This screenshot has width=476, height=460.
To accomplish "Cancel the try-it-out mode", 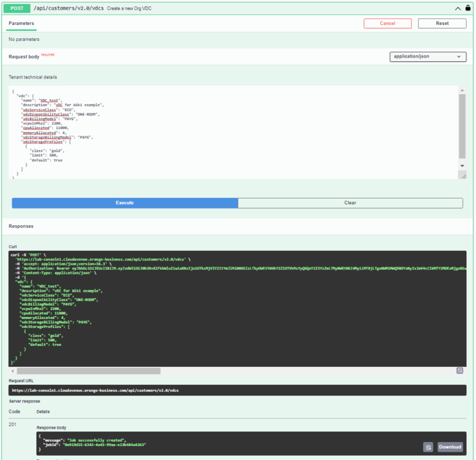I will tap(387, 24).
